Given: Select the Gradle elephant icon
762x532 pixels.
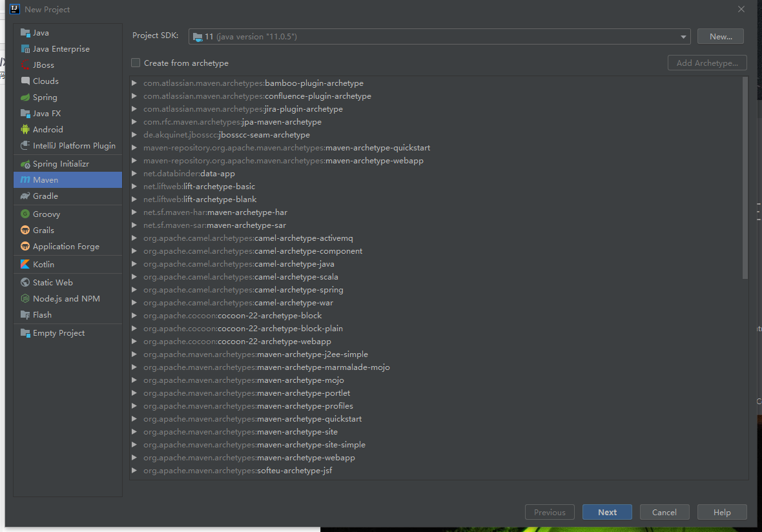Looking at the screenshot, I should point(25,196).
